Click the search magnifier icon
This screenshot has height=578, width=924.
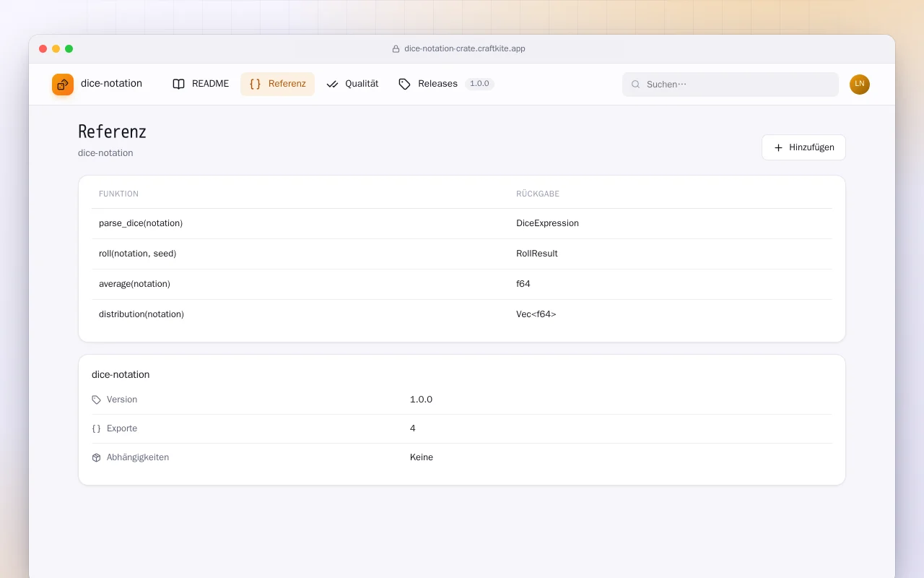(x=636, y=85)
